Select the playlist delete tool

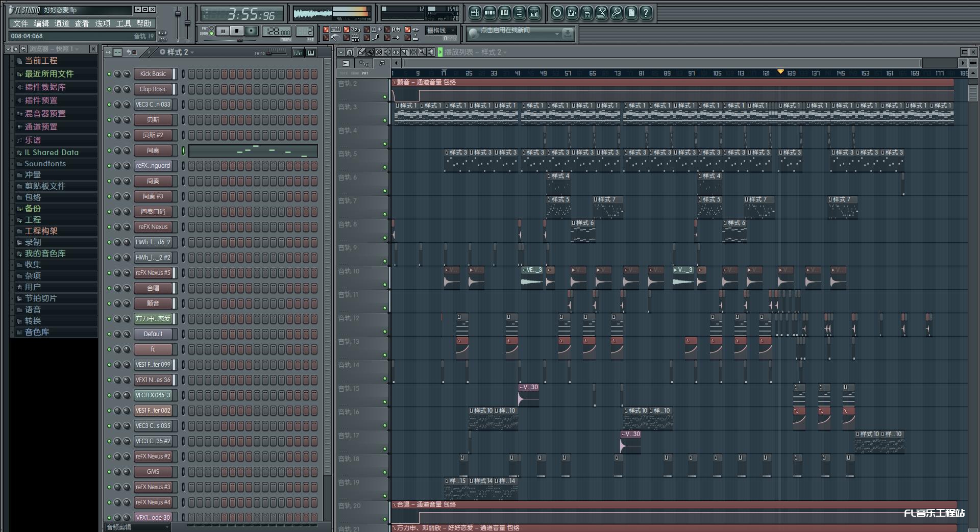point(379,52)
